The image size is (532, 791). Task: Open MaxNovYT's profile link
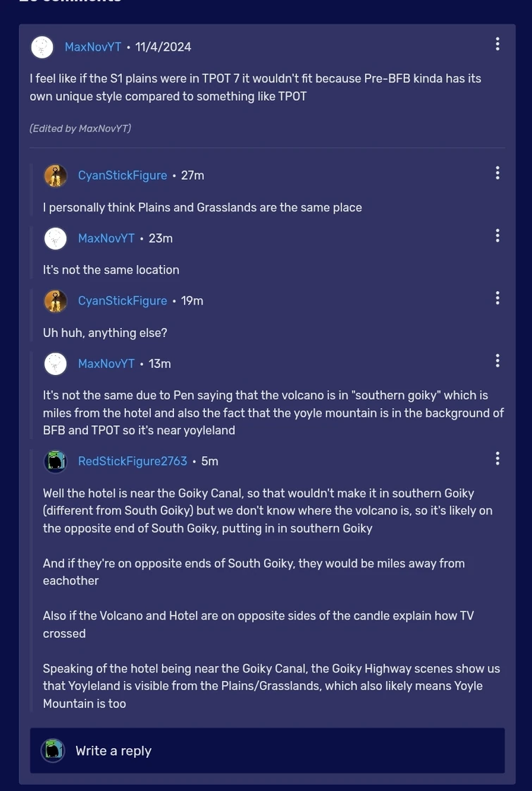pos(93,47)
